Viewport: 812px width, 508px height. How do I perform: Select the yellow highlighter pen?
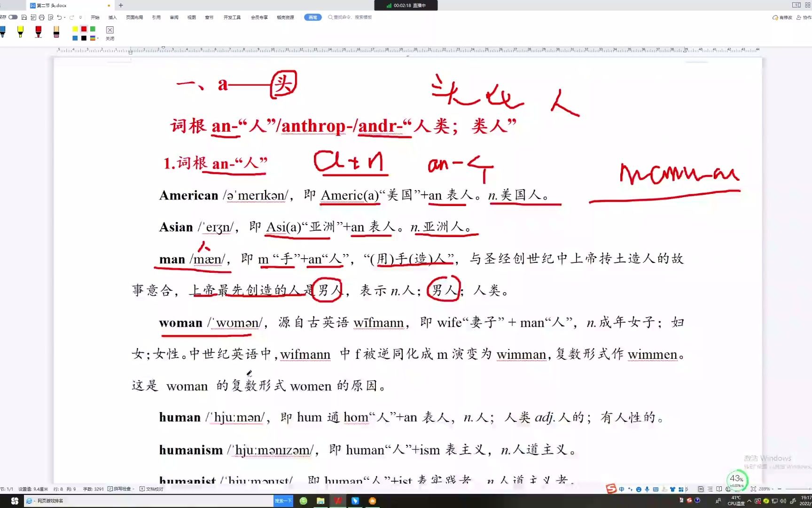click(20, 32)
